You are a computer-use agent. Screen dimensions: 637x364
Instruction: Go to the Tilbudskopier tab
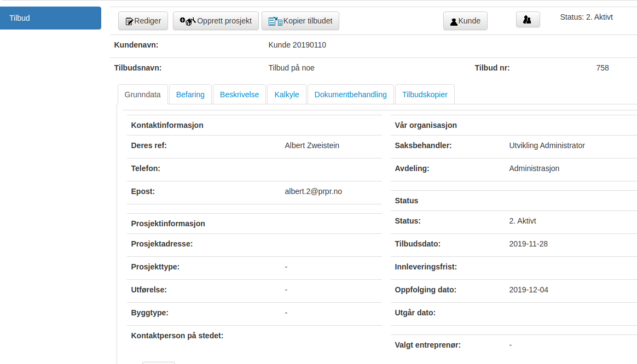click(425, 95)
